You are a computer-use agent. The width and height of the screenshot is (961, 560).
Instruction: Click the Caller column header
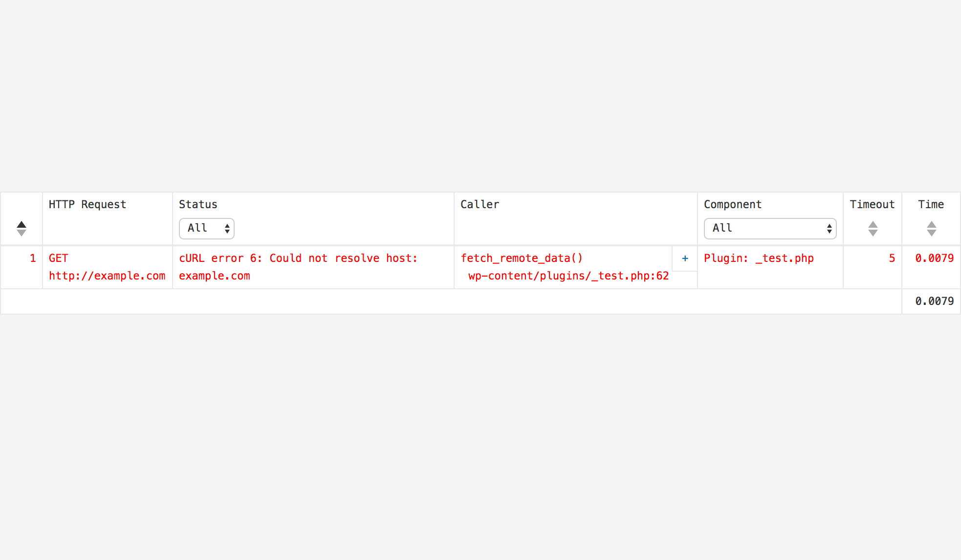click(x=480, y=204)
